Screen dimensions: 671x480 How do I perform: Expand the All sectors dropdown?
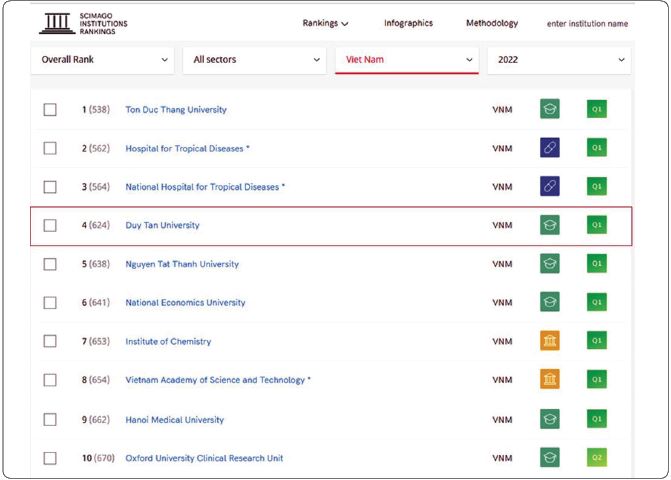click(254, 60)
